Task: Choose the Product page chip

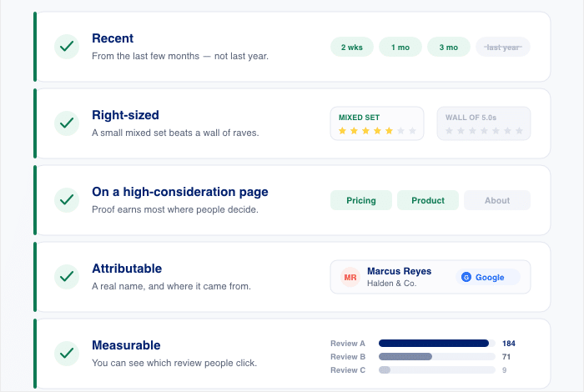Action: point(428,200)
